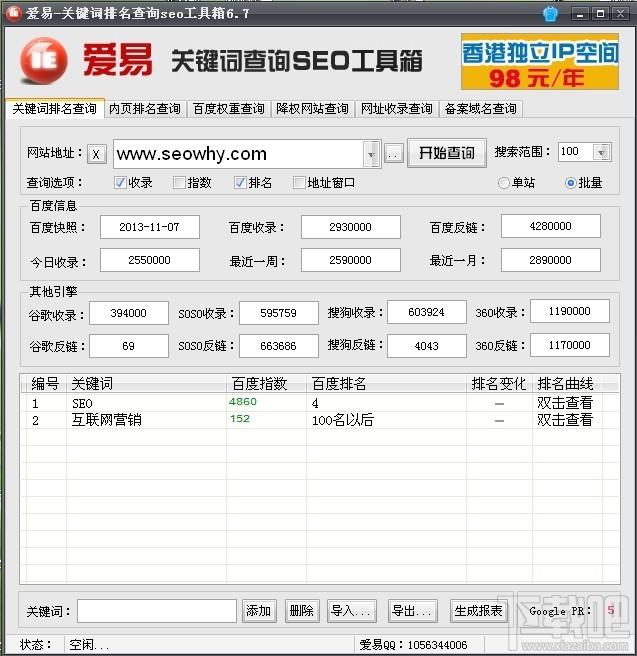This screenshot has height=656, width=637.
Task: Click the 今日收录 value 2550000
Action: (150, 260)
